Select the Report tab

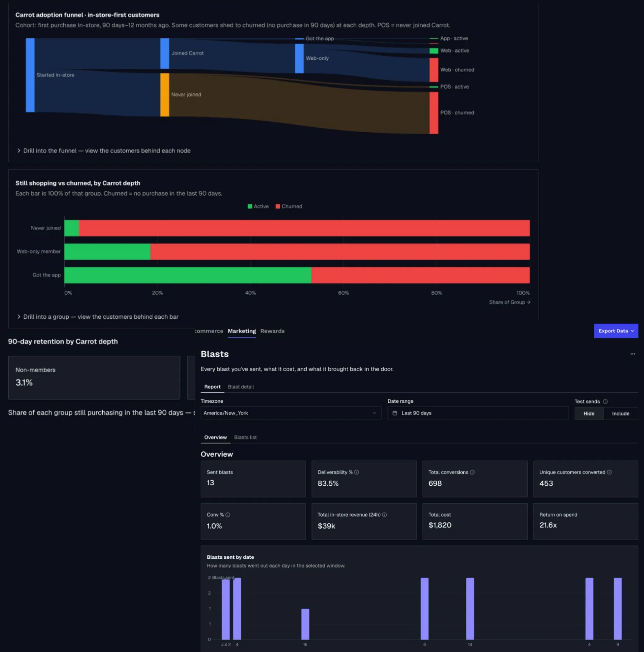(x=212, y=387)
